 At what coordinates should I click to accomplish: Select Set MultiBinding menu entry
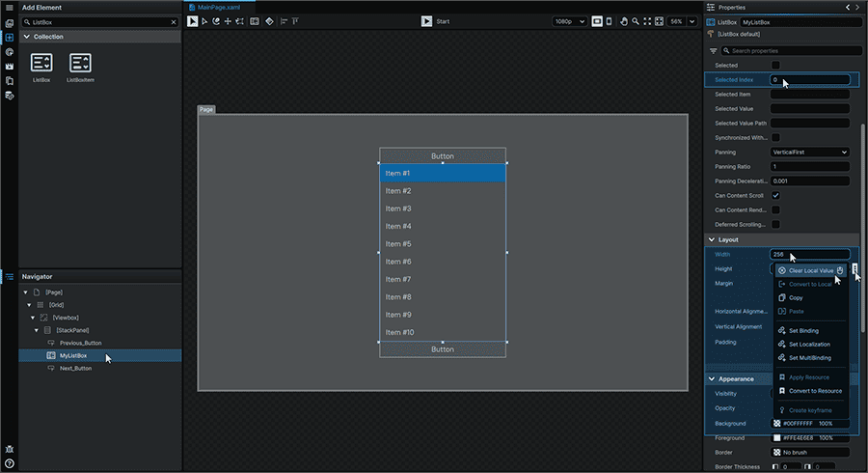[x=810, y=358]
